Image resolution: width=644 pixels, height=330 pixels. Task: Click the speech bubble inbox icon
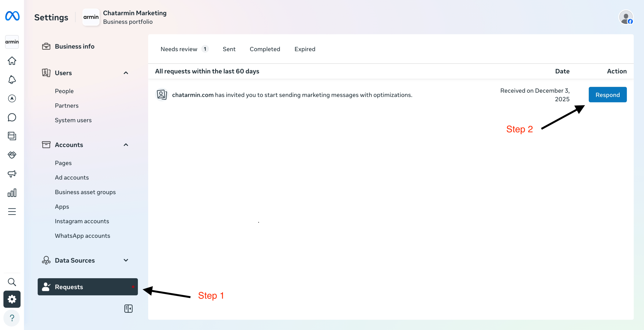12,117
